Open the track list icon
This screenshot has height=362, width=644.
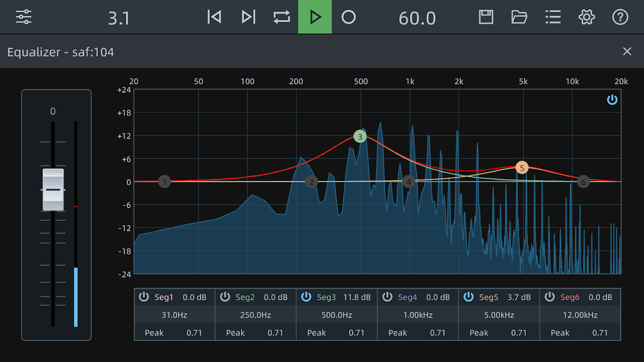tap(553, 17)
